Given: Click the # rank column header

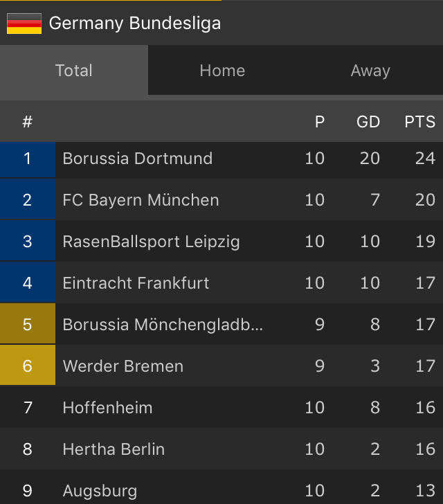Looking at the screenshot, I should (28, 123).
